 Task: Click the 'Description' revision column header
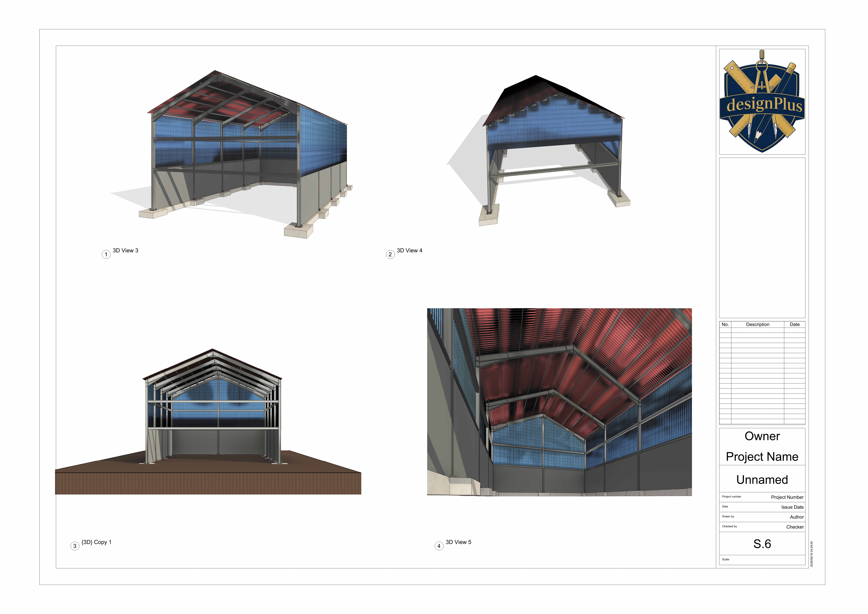[758, 324]
